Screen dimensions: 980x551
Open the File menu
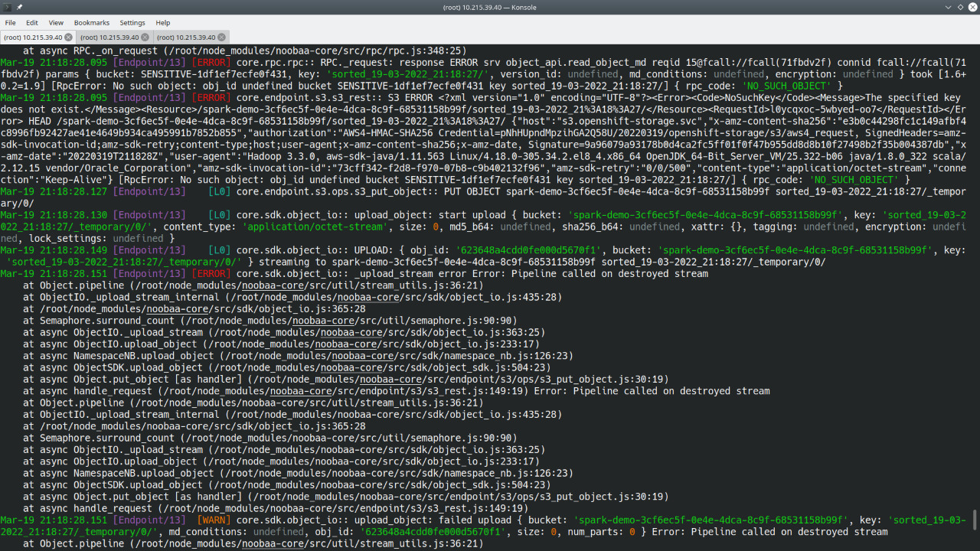click(10, 22)
